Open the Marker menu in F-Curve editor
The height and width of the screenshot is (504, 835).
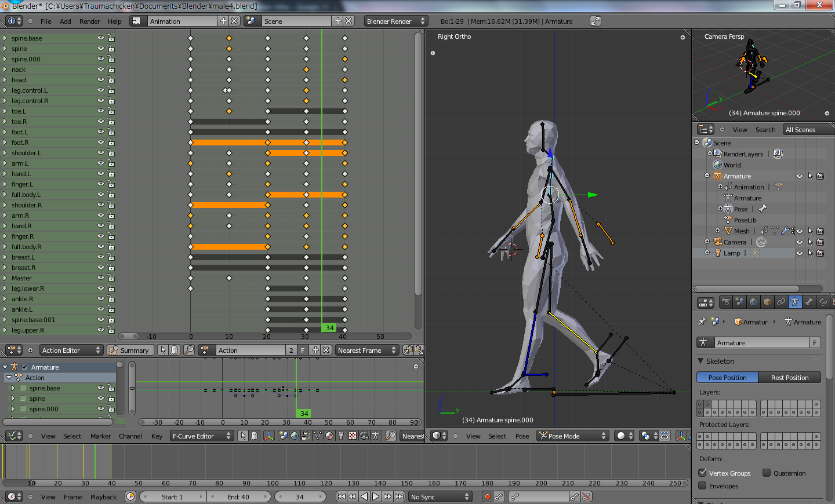pyautogui.click(x=100, y=436)
